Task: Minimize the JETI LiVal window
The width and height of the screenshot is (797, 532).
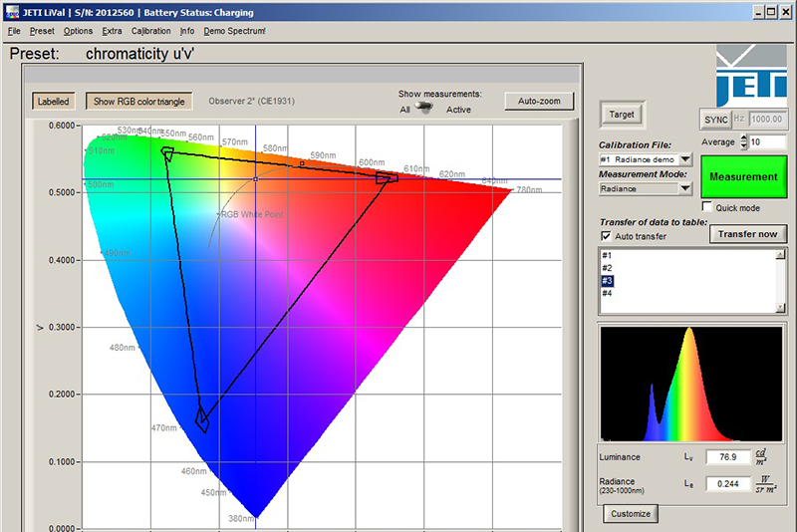Action: 758,12
